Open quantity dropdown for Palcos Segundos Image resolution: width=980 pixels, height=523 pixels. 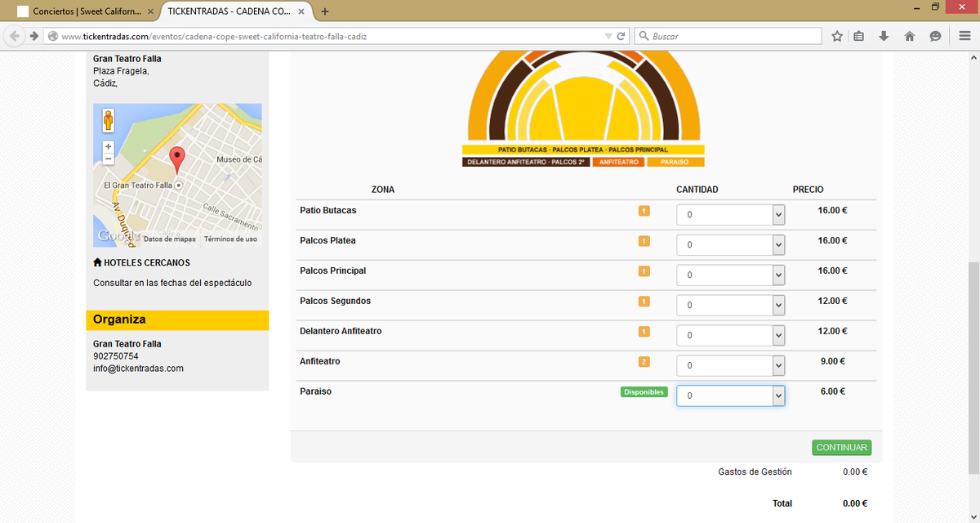(730, 305)
